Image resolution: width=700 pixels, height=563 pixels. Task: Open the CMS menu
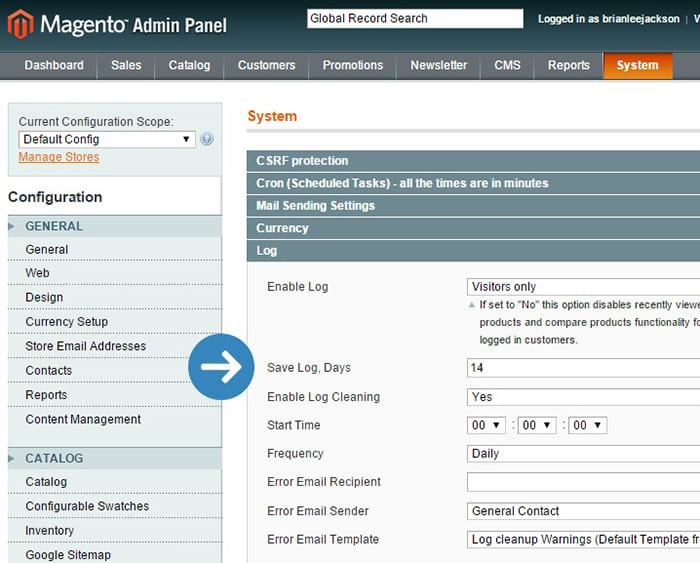[x=507, y=66]
